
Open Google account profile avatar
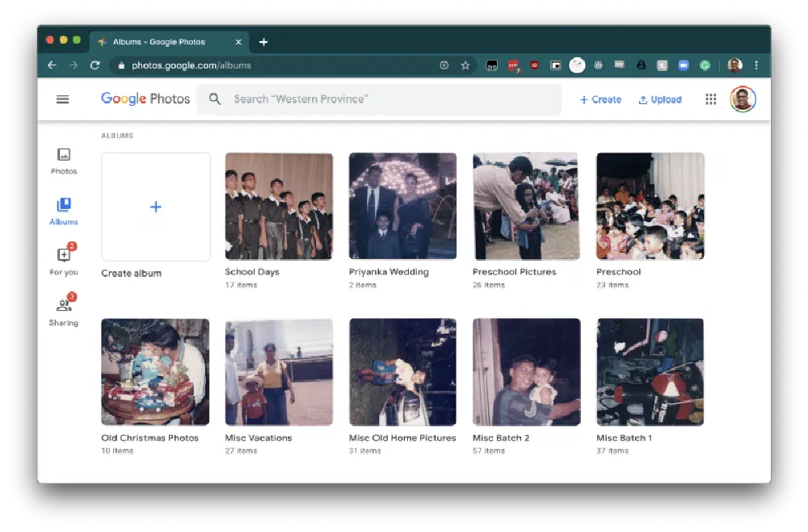point(743,98)
